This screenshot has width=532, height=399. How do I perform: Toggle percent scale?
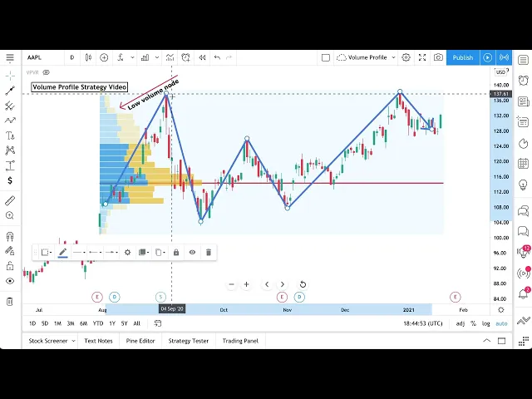coord(473,323)
